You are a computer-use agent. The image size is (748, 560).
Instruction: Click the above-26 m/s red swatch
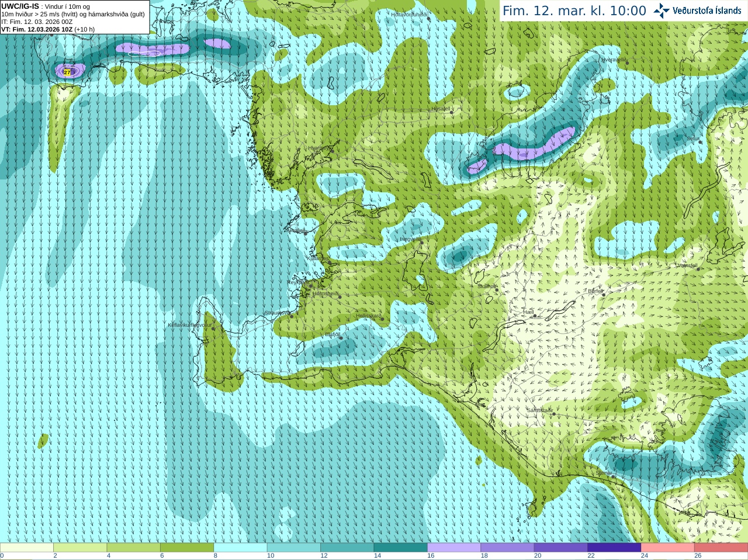(x=721, y=548)
